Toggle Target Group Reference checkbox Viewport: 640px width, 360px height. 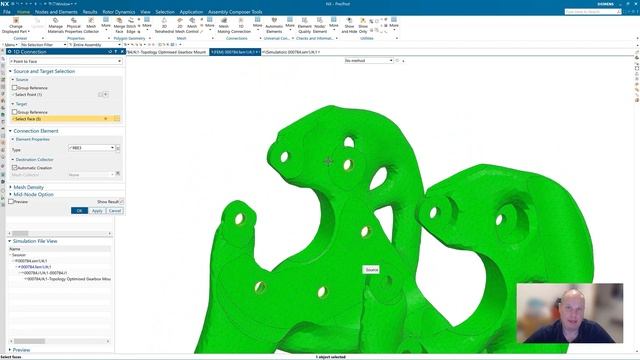[15, 112]
